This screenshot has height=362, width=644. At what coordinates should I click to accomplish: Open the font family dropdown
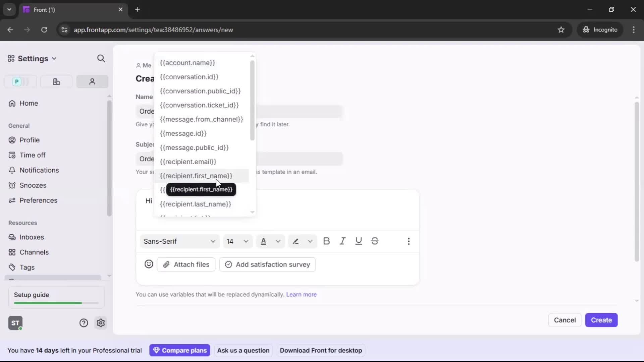[179, 241]
